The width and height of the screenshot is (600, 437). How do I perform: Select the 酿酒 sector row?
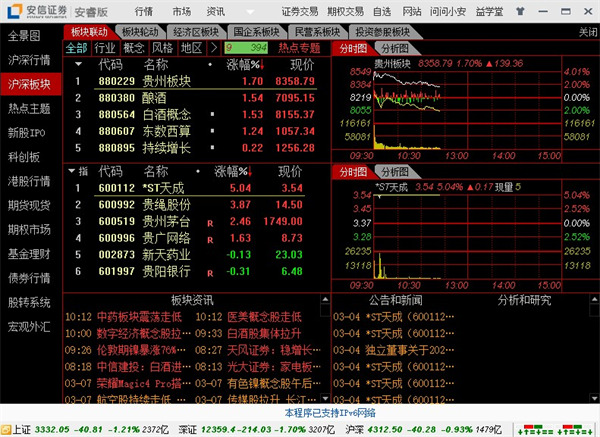click(x=195, y=98)
